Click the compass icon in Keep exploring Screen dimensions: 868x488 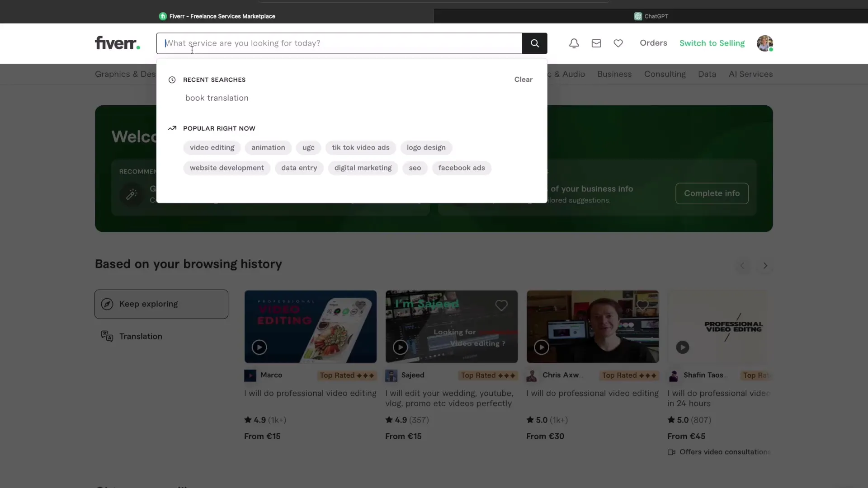click(107, 304)
